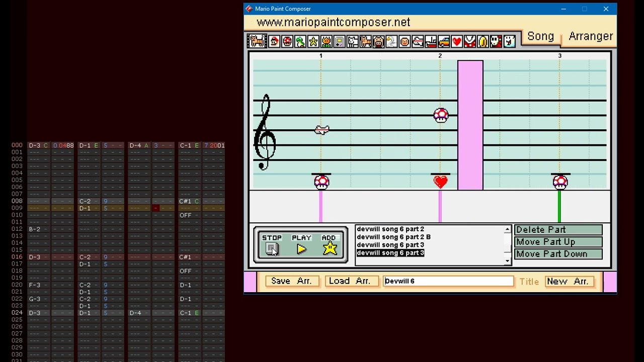Click the pink playhead bar on staff

[470, 125]
